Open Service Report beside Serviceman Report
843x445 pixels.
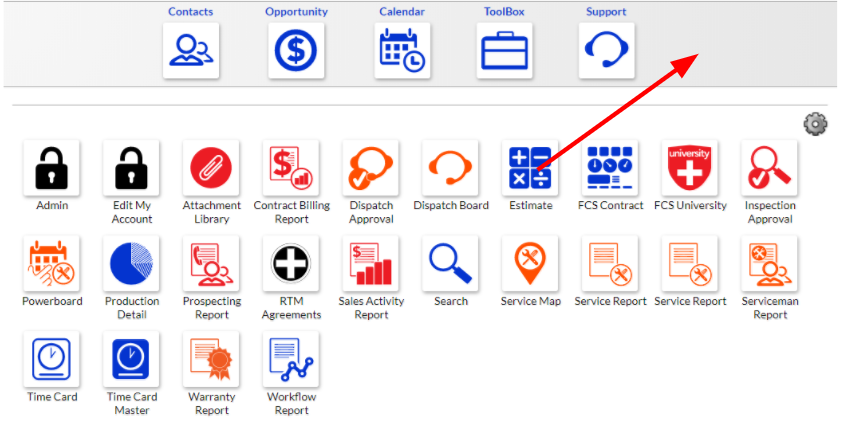pos(690,263)
